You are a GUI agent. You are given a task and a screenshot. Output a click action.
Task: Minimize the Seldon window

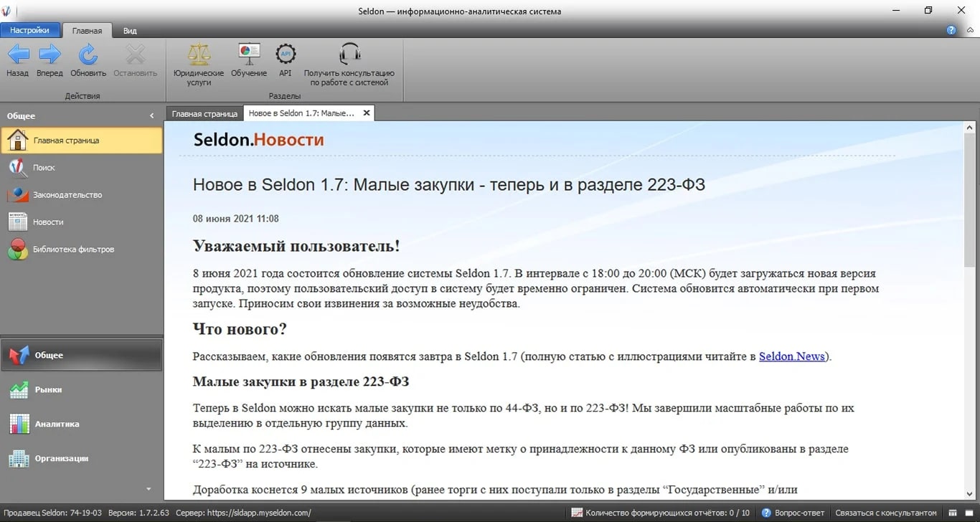[x=895, y=11]
